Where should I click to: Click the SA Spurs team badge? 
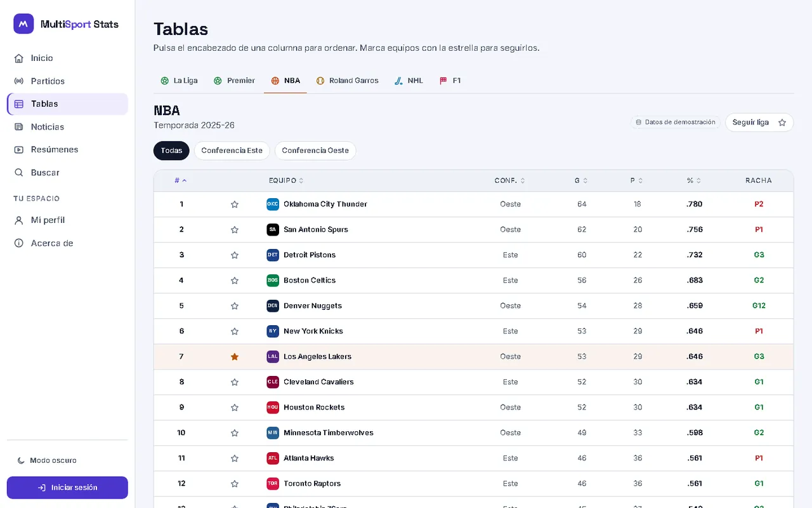coord(273,230)
